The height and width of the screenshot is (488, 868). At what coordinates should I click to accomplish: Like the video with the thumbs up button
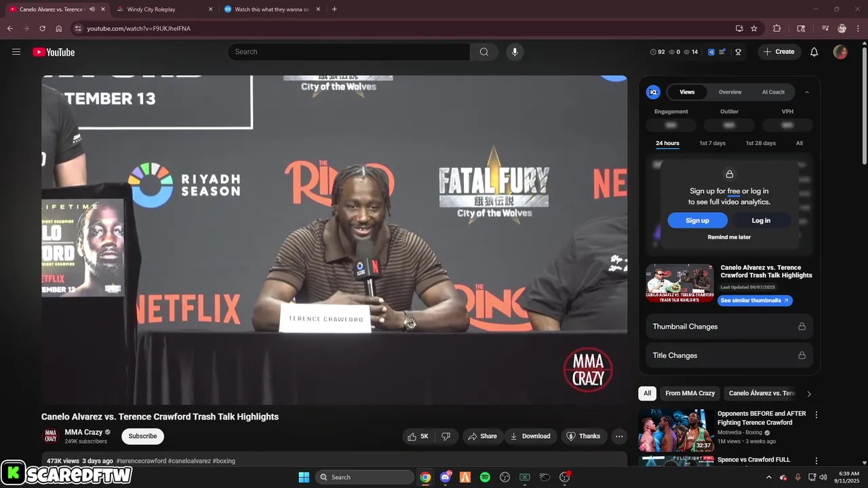[418, 436]
